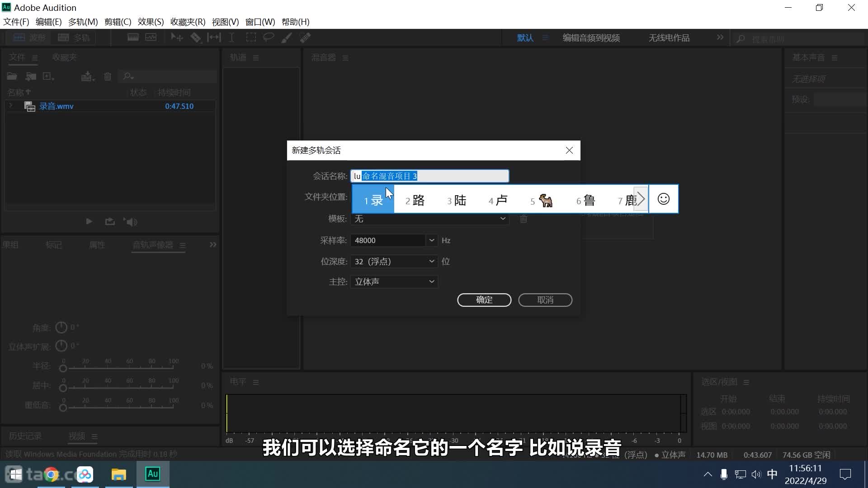868x488 pixels.
Task: Open the Windows Start menu
Action: (15, 474)
